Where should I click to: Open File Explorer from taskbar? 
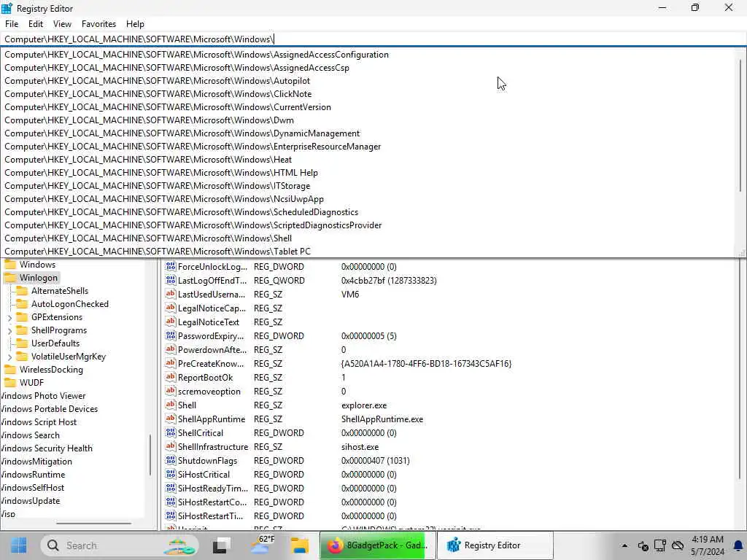(300, 545)
